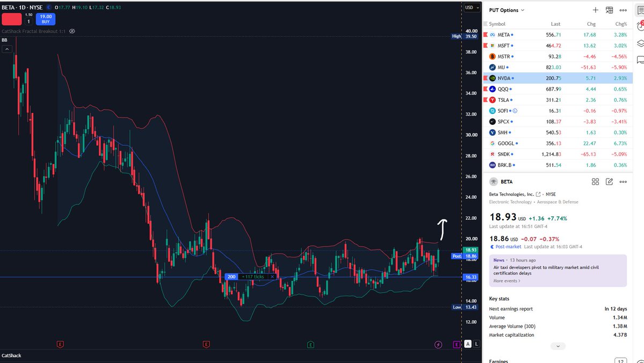Image resolution: width=644 pixels, height=363 pixels.
Task: Click the 200 quantity order label
Action: coord(231,277)
